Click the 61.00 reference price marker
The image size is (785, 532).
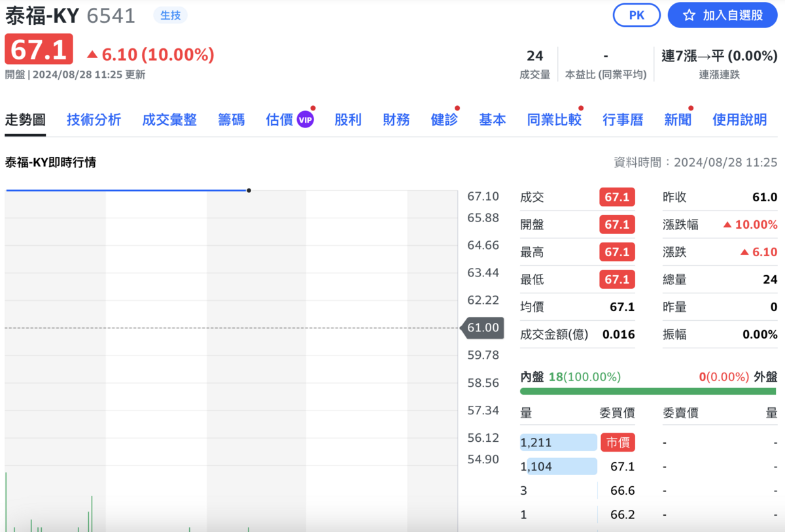(x=482, y=327)
